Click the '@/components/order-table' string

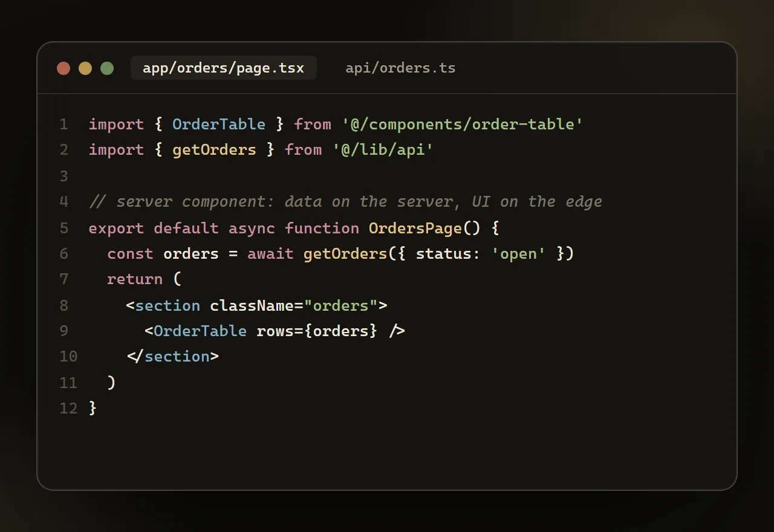(x=462, y=125)
